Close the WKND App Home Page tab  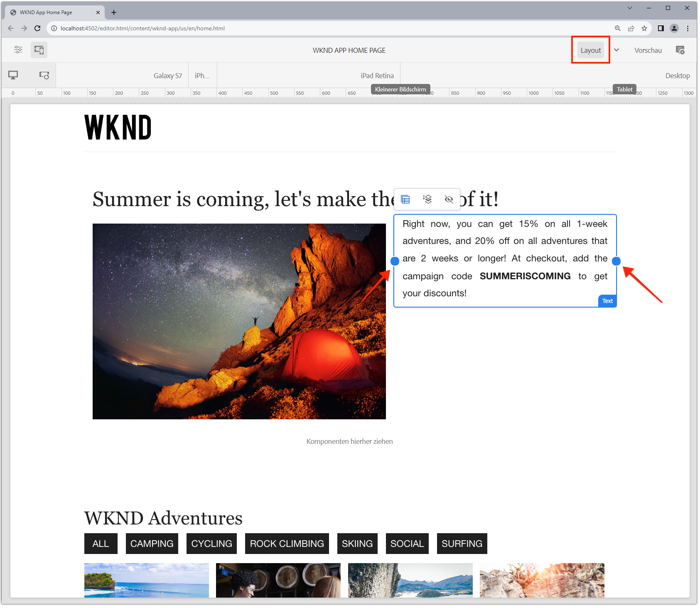pyautogui.click(x=98, y=12)
